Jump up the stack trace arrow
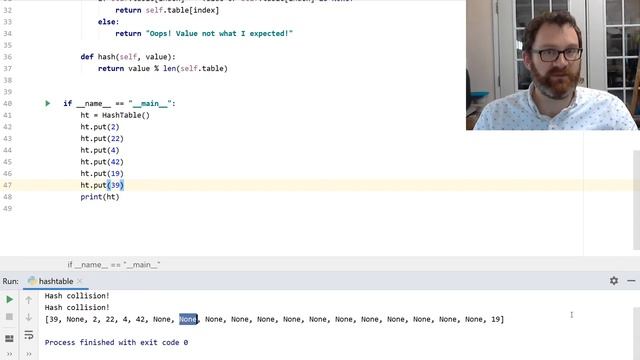This screenshot has width=640, height=360. tap(29, 300)
